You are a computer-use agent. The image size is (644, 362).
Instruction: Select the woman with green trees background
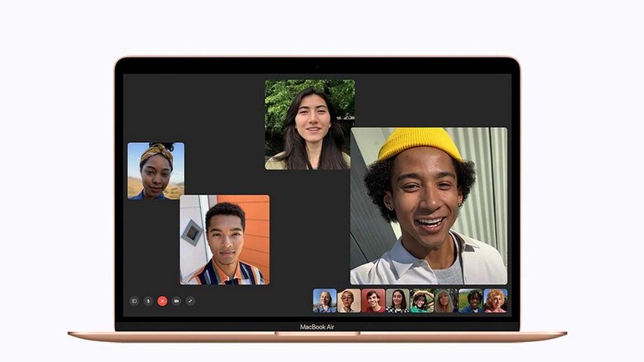click(309, 125)
